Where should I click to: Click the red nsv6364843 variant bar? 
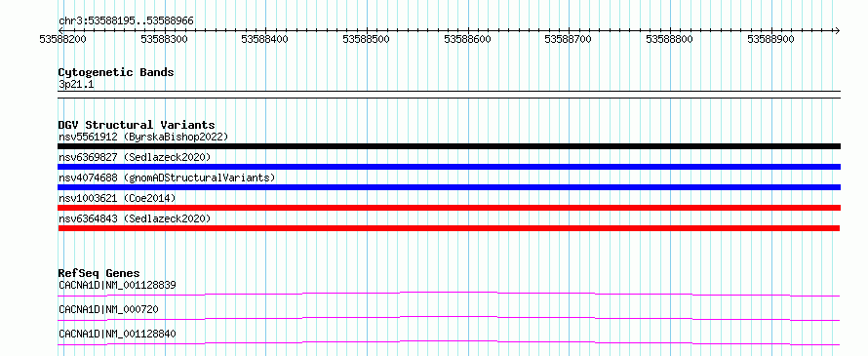coord(449,228)
